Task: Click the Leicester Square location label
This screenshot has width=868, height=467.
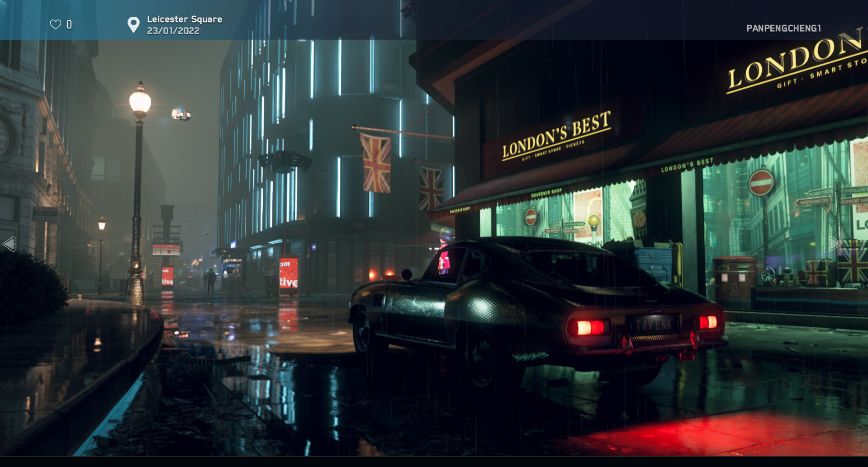Action: point(184,19)
